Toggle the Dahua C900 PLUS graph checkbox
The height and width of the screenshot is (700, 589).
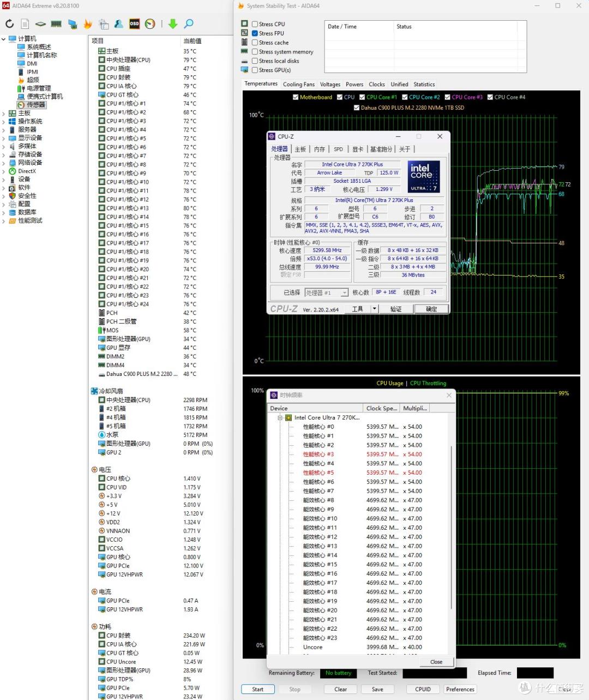click(357, 107)
